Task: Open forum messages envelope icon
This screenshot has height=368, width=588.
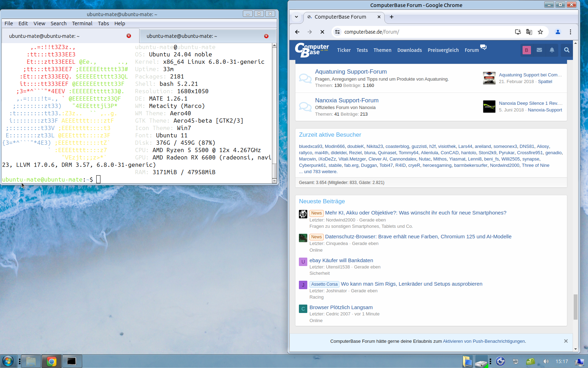Action: (x=539, y=50)
